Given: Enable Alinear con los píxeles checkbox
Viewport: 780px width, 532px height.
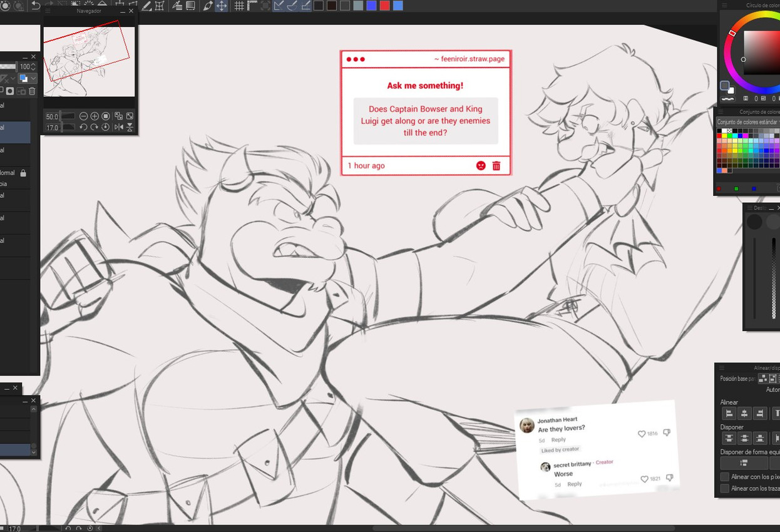Looking at the screenshot, I should [725, 476].
